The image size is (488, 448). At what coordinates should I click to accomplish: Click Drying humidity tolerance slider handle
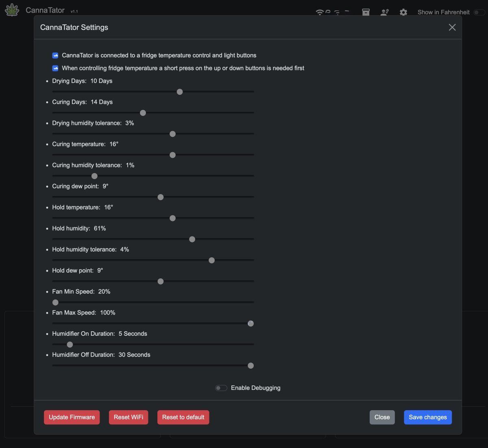tap(172, 134)
